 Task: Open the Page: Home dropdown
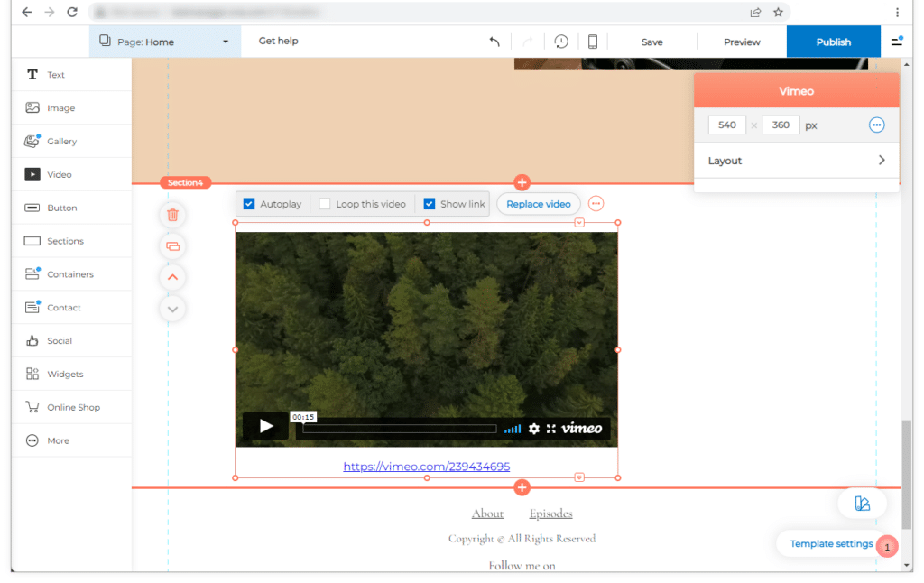tap(165, 42)
